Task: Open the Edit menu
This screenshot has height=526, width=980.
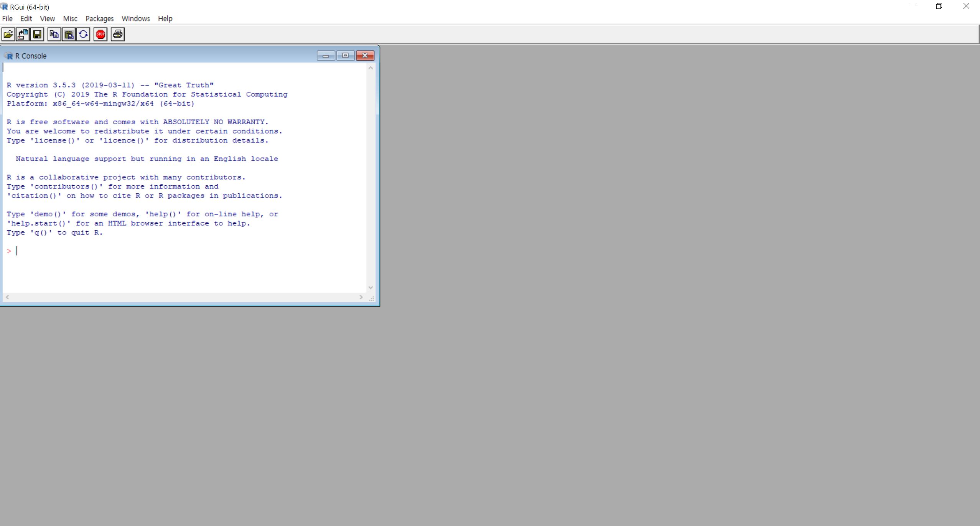Action: [x=26, y=18]
